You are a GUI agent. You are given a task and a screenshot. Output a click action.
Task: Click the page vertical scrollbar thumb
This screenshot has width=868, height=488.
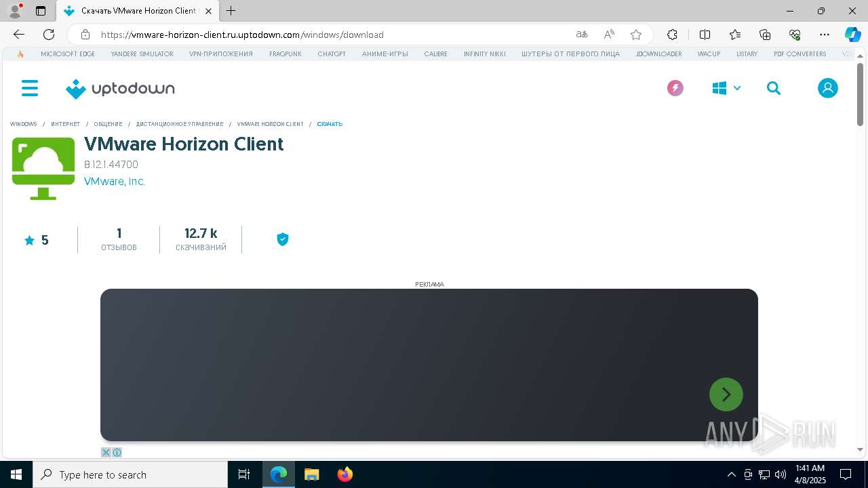860,94
